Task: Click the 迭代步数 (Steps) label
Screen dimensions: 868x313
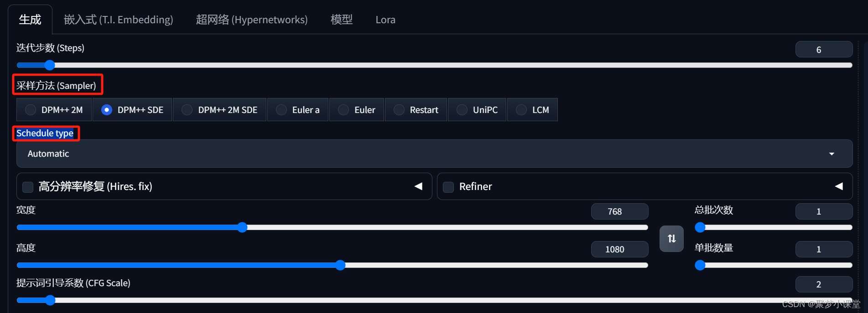Action: click(50, 48)
